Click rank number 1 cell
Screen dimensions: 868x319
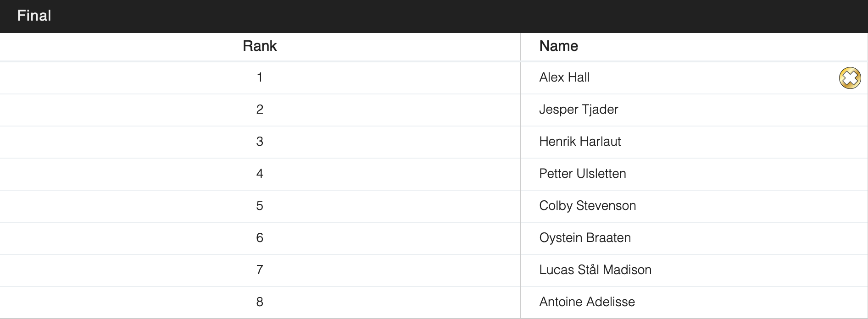tap(260, 77)
